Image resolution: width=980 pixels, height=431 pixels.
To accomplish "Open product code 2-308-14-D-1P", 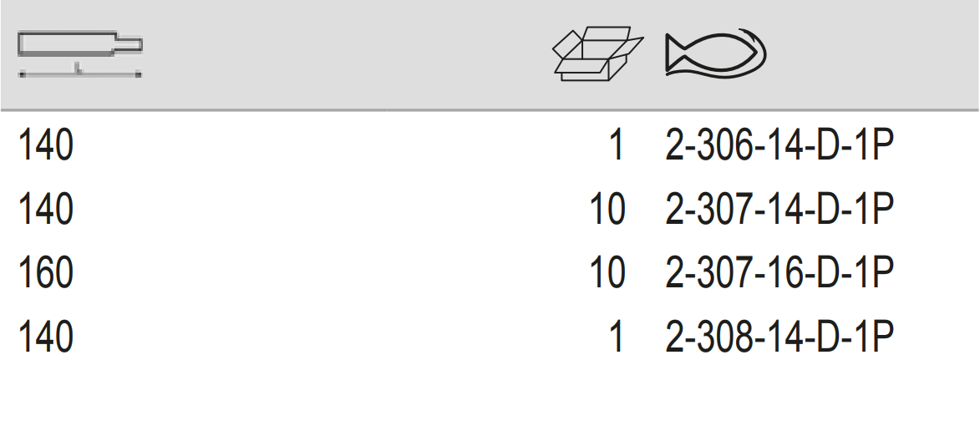I will pyautogui.click(x=779, y=336).
